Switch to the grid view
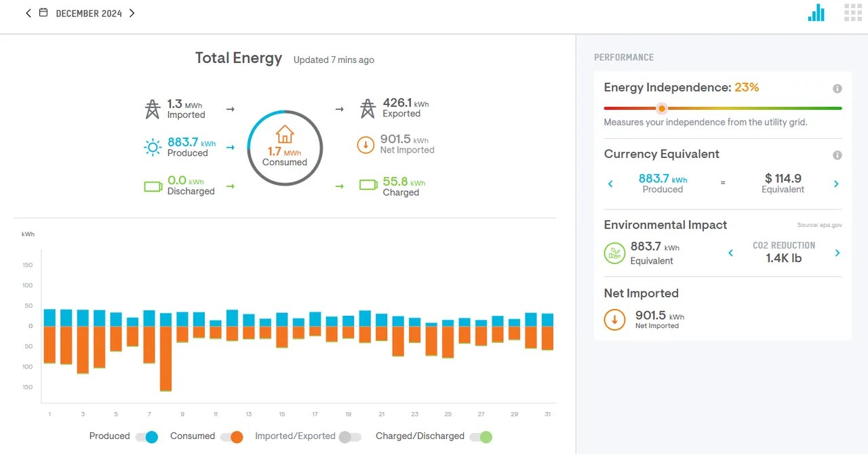This screenshot has width=868, height=454. point(852,13)
